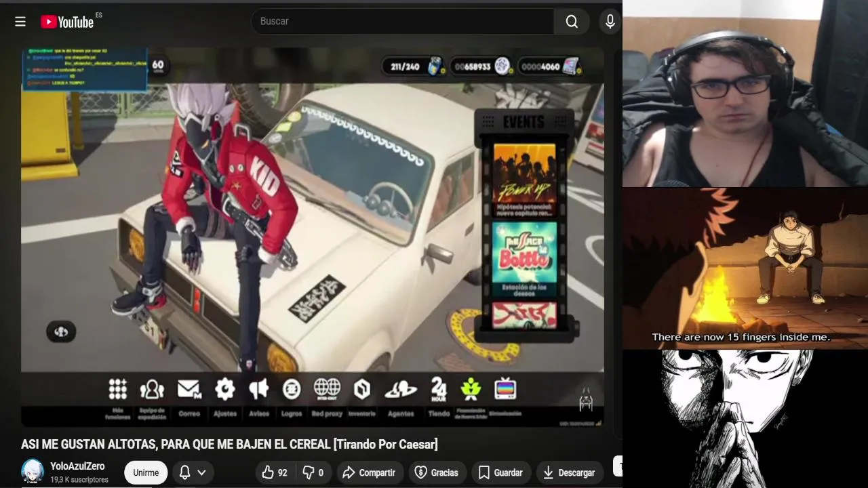Click the '15 fingers inside me' anime image
The image size is (868, 488).
pyautogui.click(x=745, y=268)
